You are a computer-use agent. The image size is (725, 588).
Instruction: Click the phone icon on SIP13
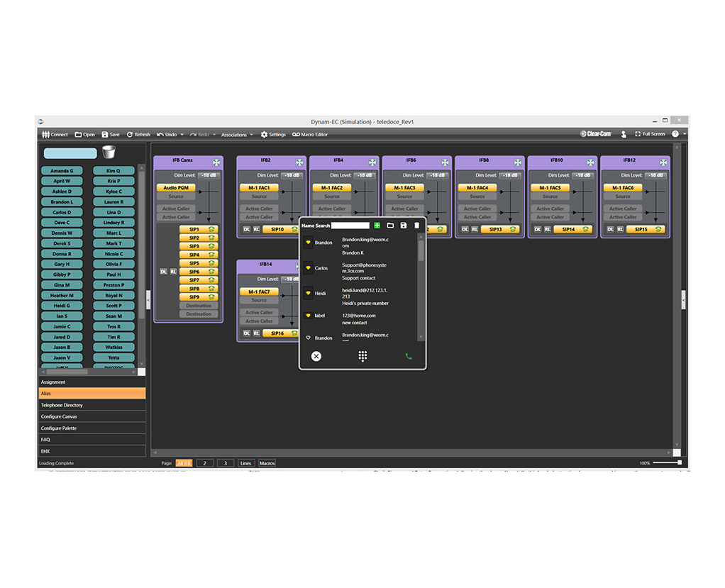point(513,229)
